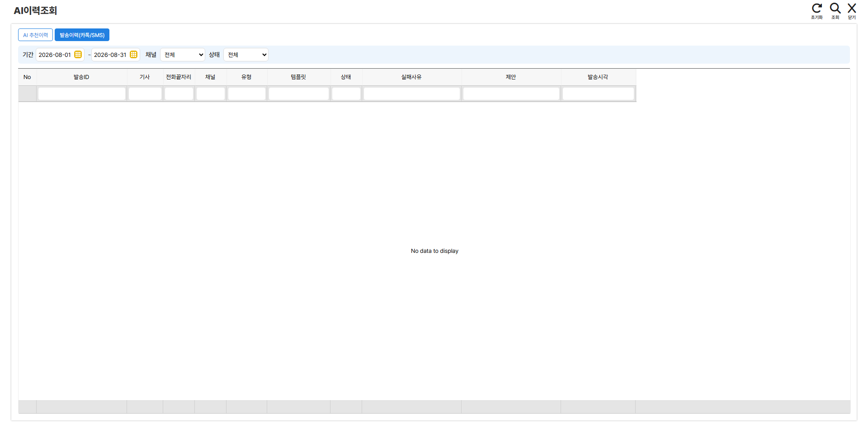Focus the 발송ID filter box
The height and width of the screenshot is (429, 868).
pos(82,93)
